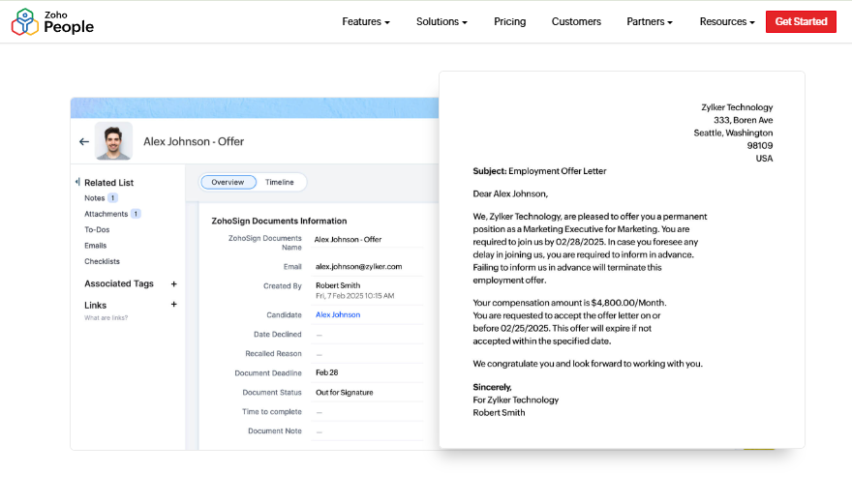
Task: Expand the Features dropdown menu
Action: [366, 21]
